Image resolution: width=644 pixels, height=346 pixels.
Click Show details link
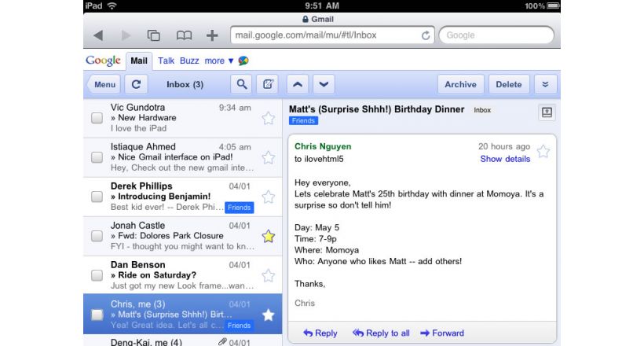pyautogui.click(x=505, y=159)
